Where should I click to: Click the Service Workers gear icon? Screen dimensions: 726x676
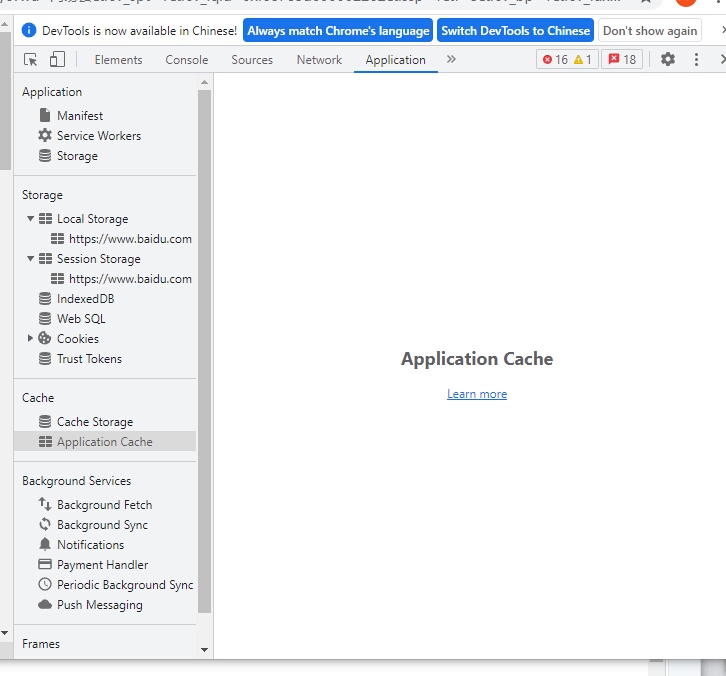(x=45, y=135)
